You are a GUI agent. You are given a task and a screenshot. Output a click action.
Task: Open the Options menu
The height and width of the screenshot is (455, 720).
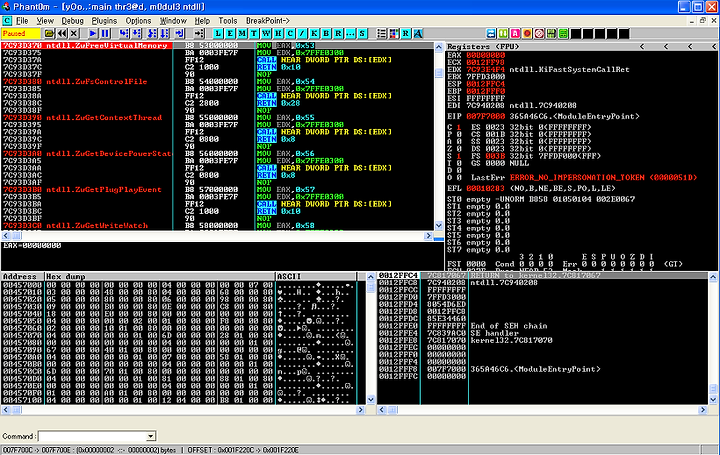(138, 21)
